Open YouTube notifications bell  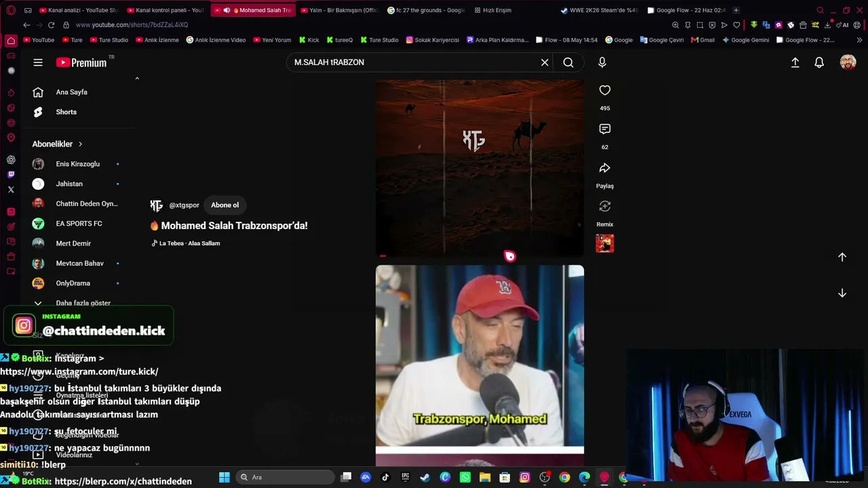click(819, 62)
